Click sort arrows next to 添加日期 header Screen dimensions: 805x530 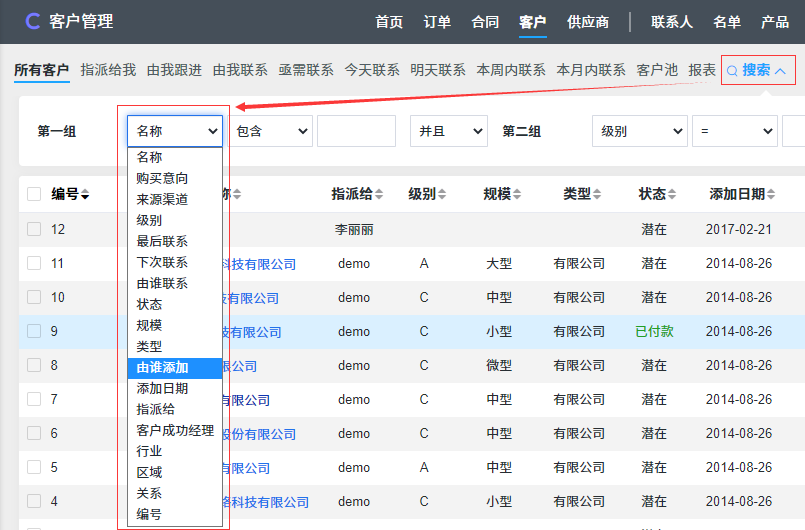(x=772, y=195)
